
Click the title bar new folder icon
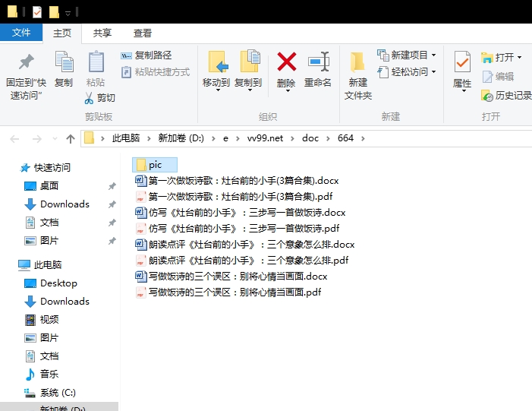click(x=54, y=12)
